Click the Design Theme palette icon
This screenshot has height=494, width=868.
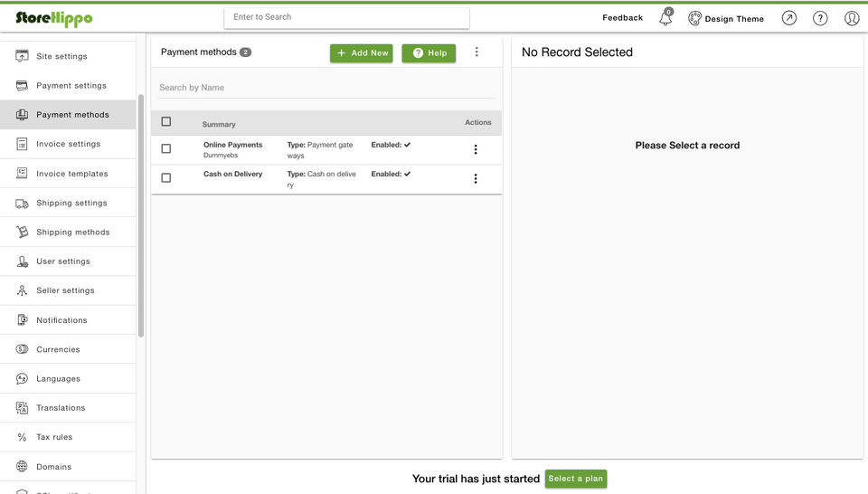(694, 18)
